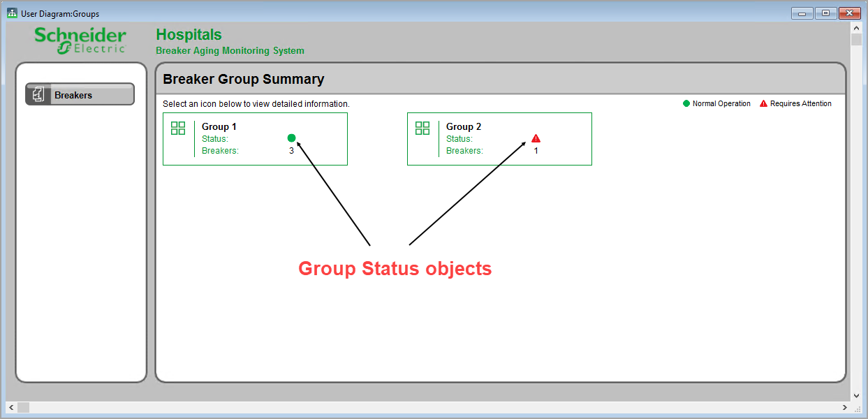868x419 pixels.
Task: Click the Group 2 grid icon
Action: (x=422, y=128)
